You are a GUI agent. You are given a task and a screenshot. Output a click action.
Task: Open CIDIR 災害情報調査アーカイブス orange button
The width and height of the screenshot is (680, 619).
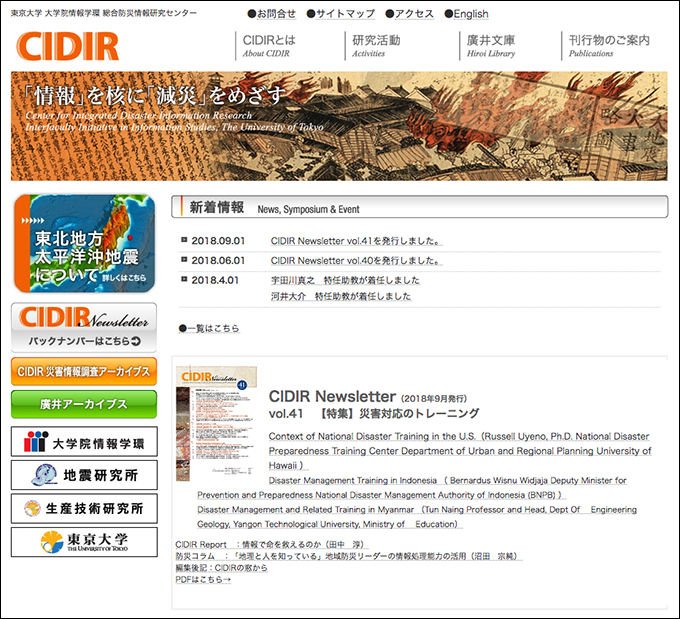(84, 371)
